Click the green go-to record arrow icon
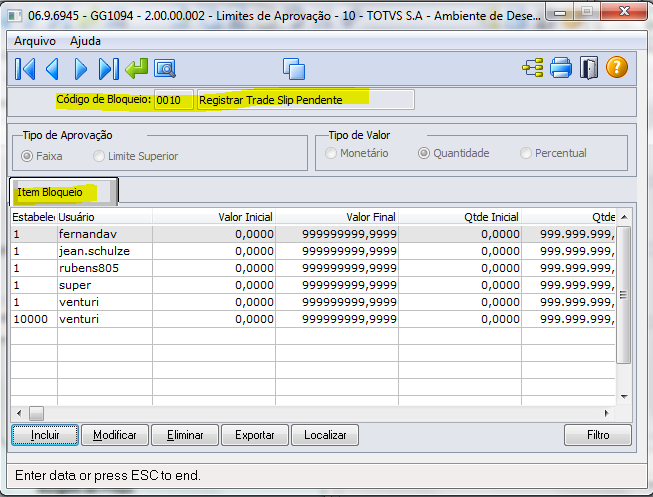Screen dimensions: 653x497 (x=137, y=68)
